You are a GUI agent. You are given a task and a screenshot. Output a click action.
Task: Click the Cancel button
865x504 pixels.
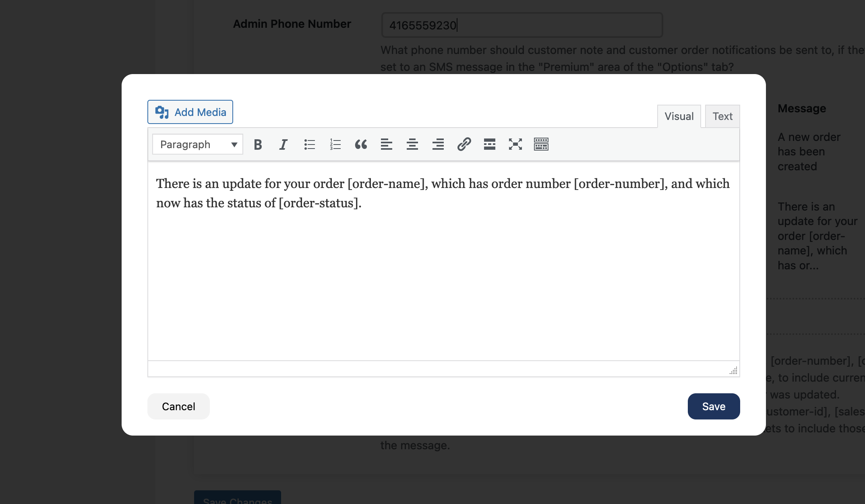coord(178,406)
